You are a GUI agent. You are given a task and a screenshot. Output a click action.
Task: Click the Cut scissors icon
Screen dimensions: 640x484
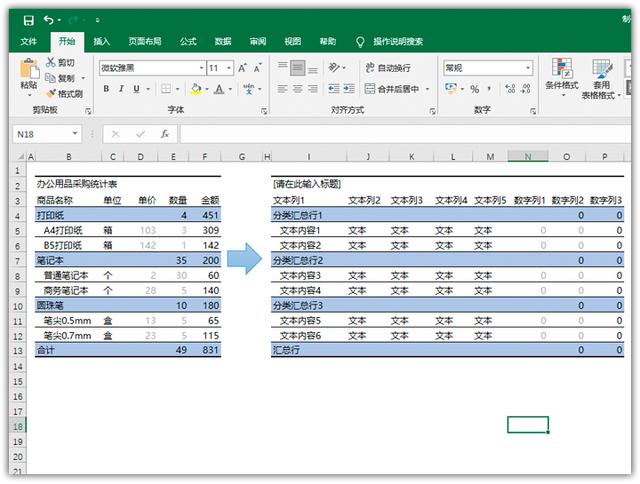51,62
